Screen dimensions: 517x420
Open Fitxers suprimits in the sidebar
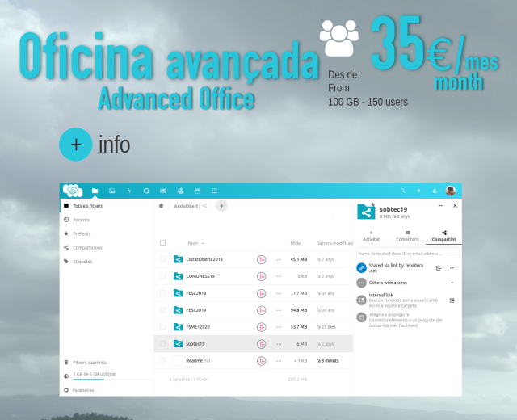pyautogui.click(x=89, y=363)
